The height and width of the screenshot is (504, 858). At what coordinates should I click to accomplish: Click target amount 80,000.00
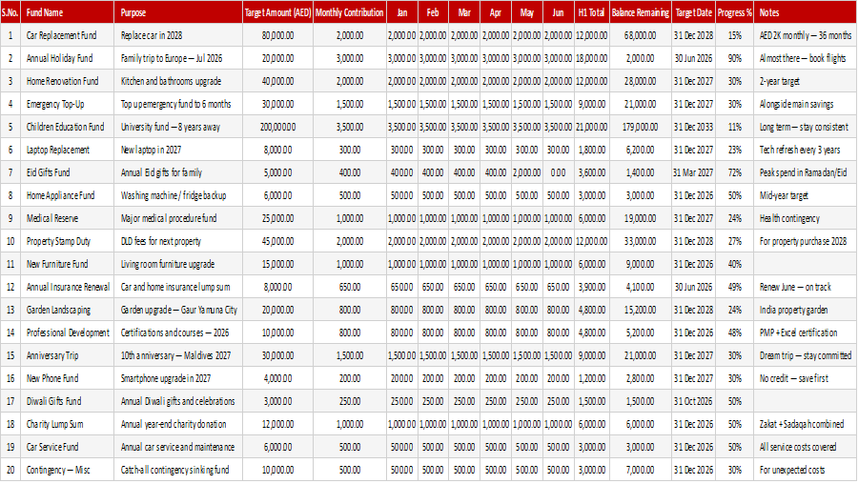pos(277,35)
